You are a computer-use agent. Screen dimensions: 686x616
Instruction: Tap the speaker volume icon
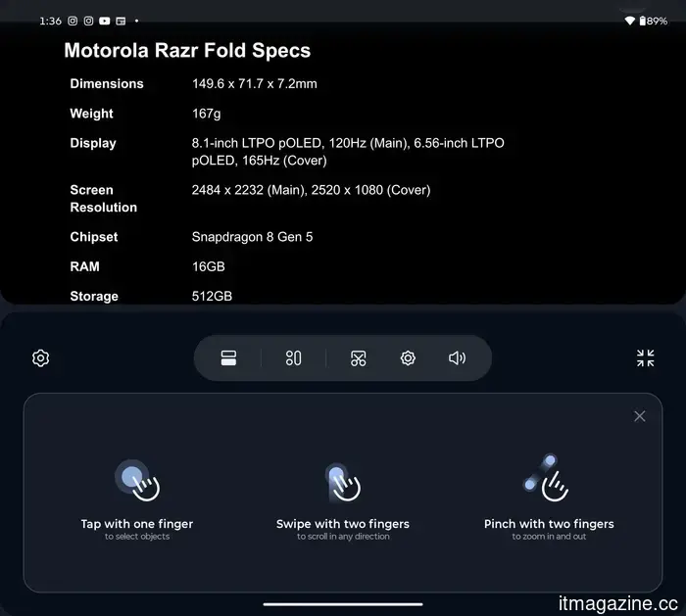(x=458, y=358)
